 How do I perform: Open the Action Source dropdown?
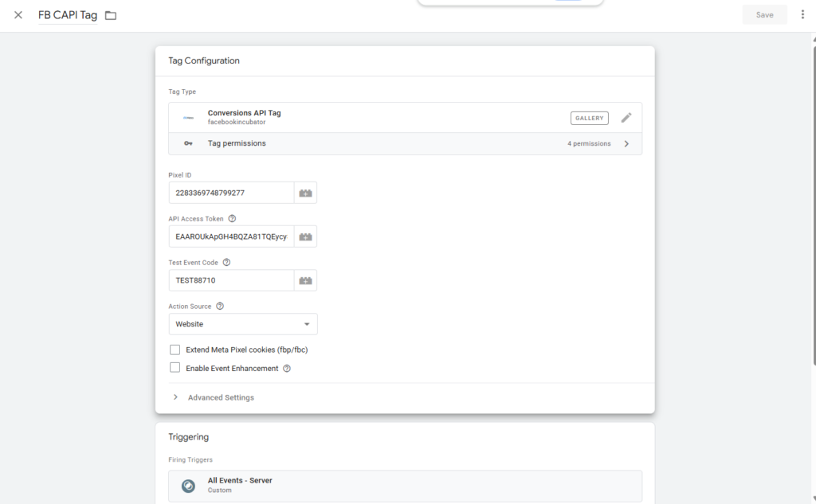point(242,323)
